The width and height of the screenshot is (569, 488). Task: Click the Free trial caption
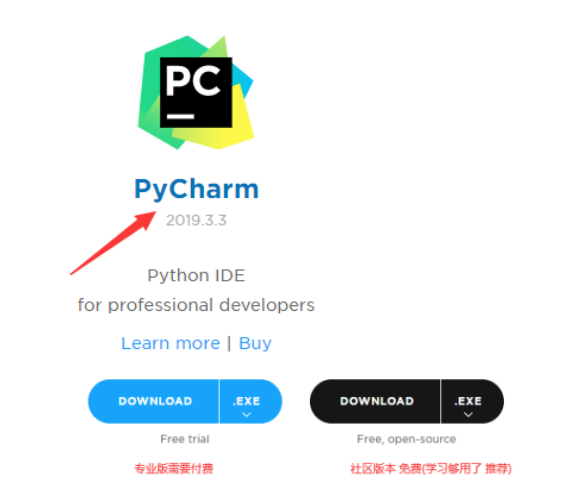[x=185, y=439]
